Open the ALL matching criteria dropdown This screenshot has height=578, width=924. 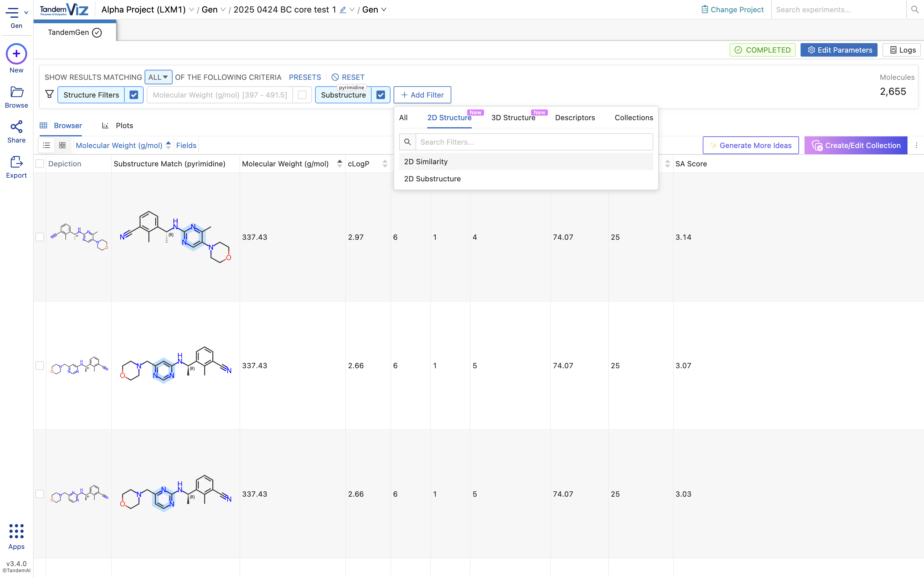[x=158, y=77]
